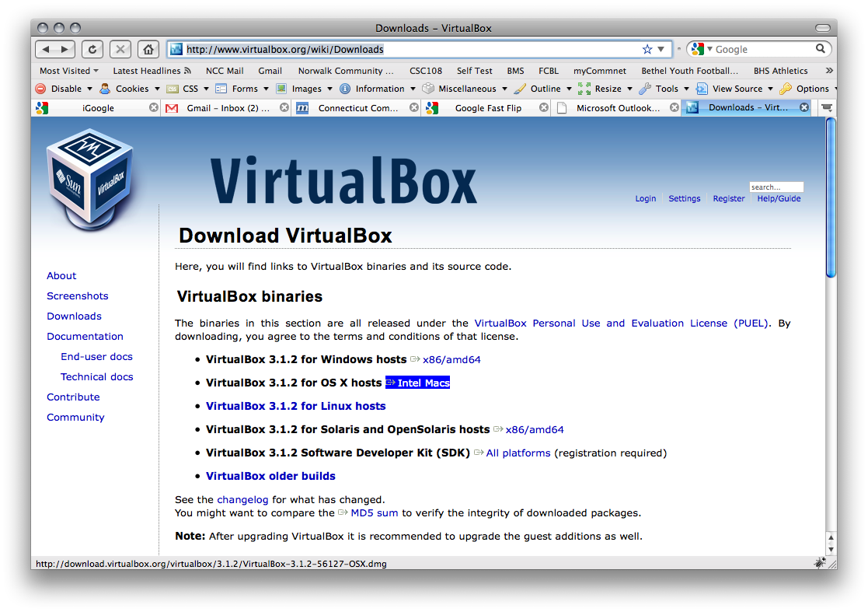
Task: Click the Google search engine icon
Action: [x=698, y=49]
